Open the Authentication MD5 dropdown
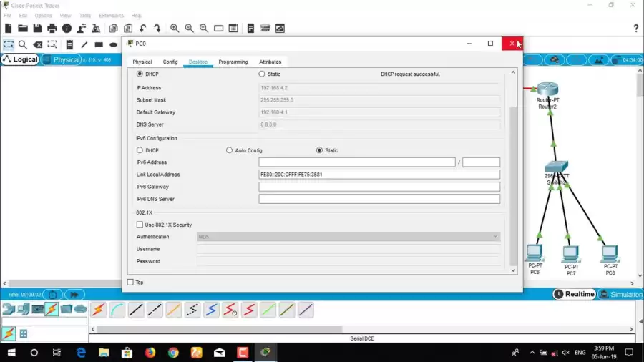 (x=348, y=237)
